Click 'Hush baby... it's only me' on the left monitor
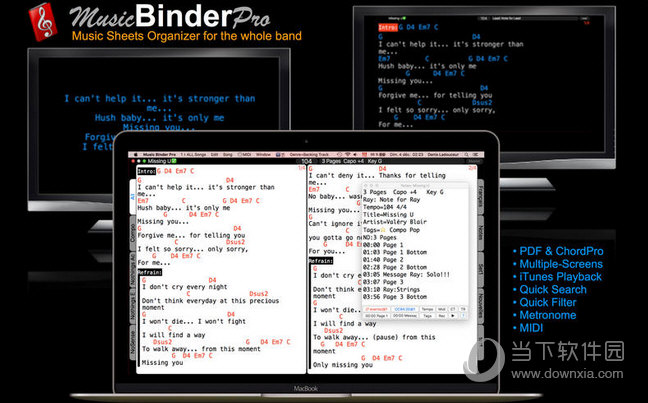The width and height of the screenshot is (648, 403). (x=160, y=118)
